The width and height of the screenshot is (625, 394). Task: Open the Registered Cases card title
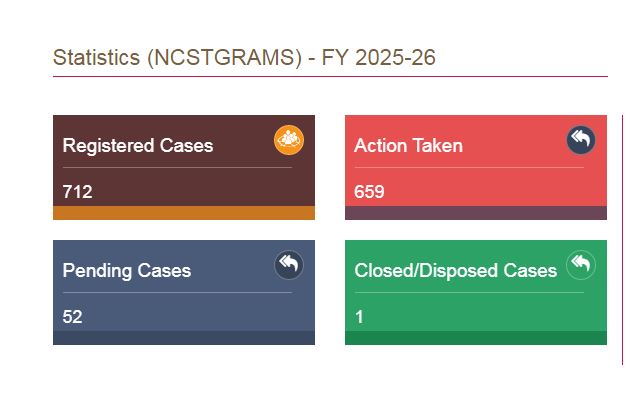(x=138, y=146)
